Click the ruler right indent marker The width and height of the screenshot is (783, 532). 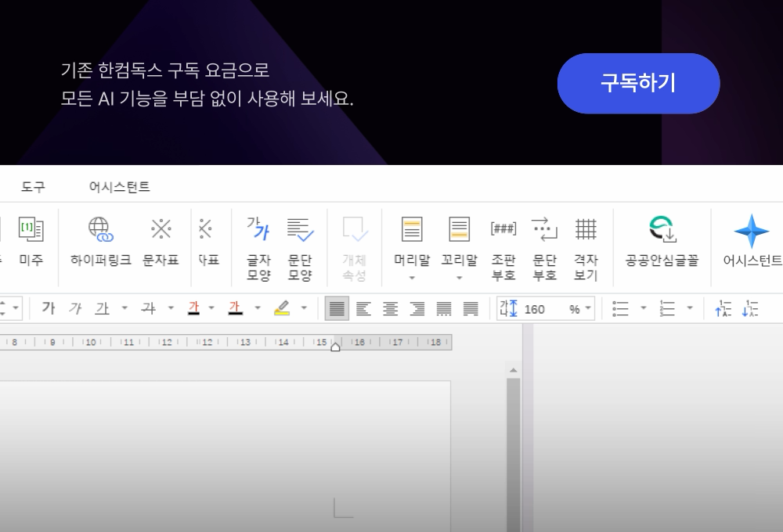coord(336,347)
